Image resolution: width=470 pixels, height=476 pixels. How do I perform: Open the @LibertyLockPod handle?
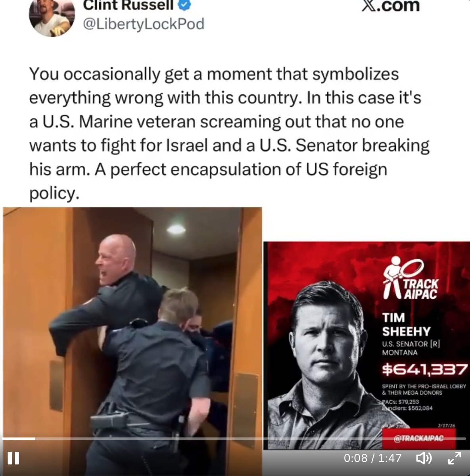pos(143,24)
